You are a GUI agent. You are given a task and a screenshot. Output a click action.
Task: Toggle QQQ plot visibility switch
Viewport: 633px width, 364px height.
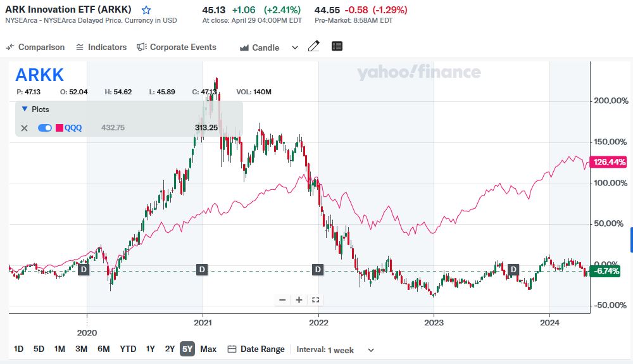click(x=45, y=128)
